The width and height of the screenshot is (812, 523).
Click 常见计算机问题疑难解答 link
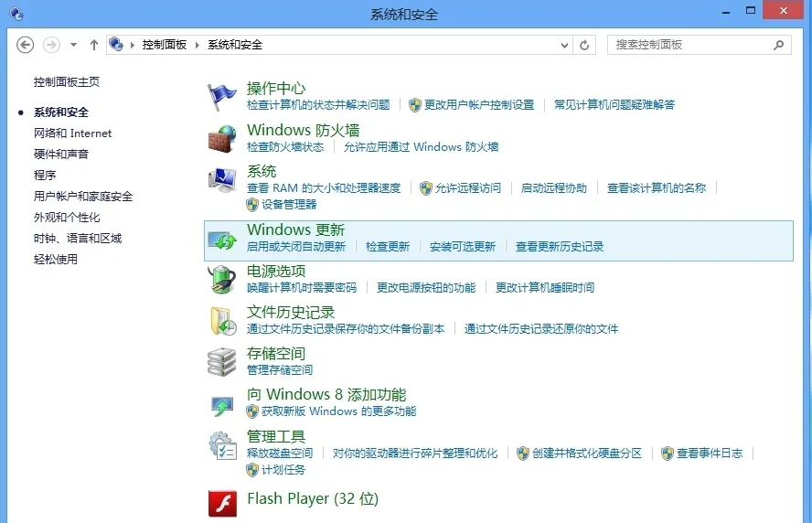614,105
